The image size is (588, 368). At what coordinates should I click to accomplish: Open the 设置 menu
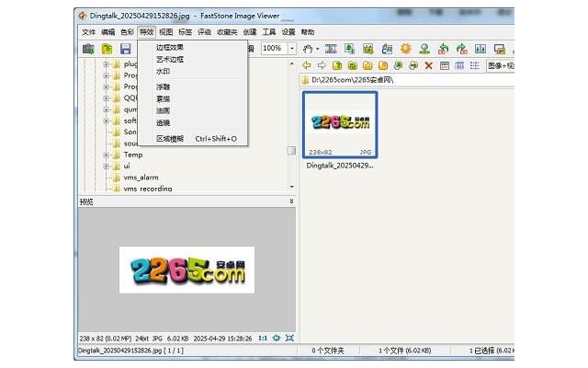[x=288, y=32]
